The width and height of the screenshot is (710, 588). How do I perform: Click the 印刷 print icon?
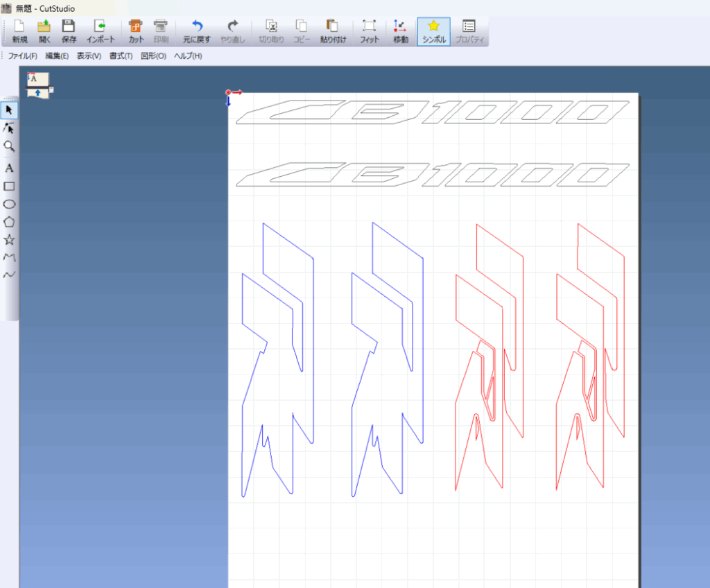point(161,32)
